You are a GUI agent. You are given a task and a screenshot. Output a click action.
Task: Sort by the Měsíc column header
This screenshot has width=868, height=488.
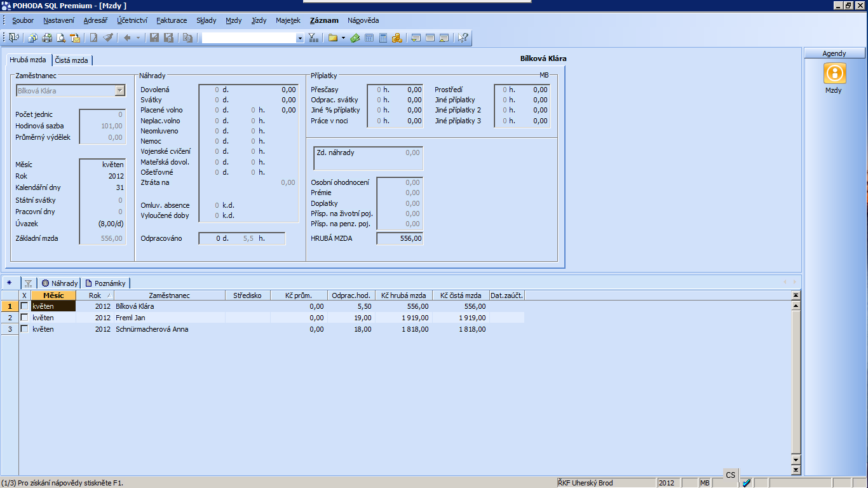pyautogui.click(x=53, y=295)
